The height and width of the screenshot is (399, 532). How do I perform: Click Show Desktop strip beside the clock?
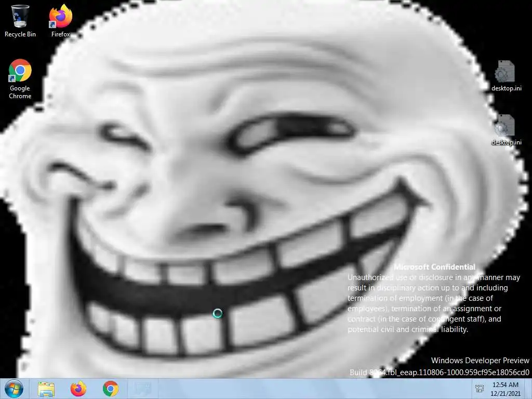pos(528,389)
